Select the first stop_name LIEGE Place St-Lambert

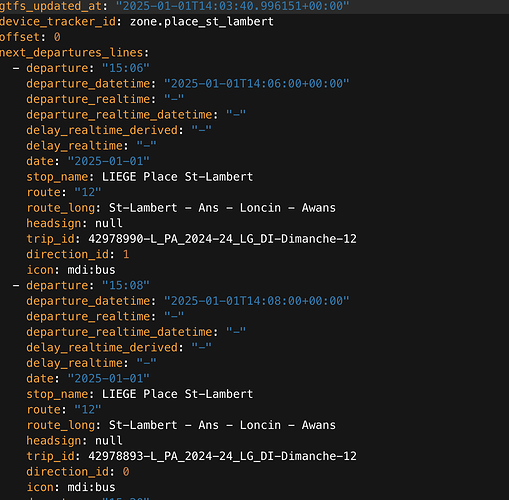(x=177, y=177)
